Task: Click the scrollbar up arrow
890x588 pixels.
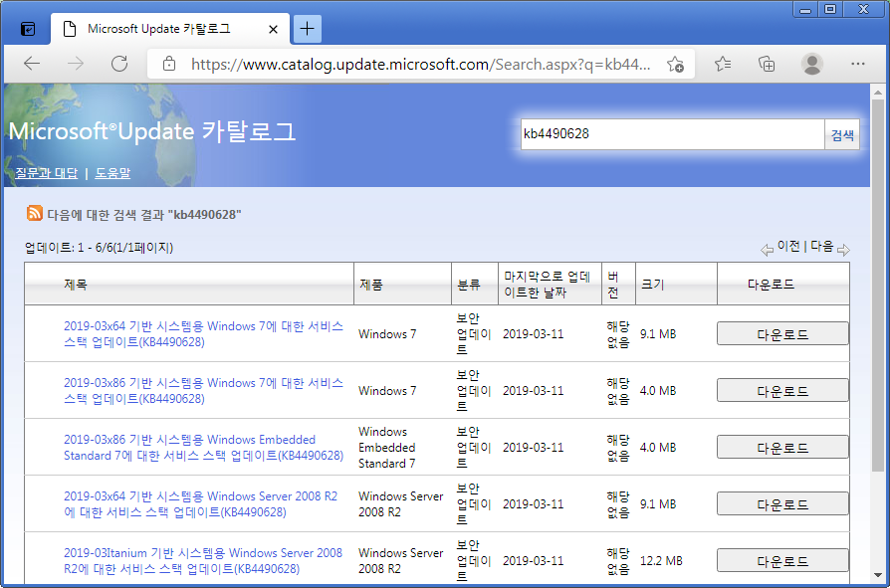Action: coord(877,92)
